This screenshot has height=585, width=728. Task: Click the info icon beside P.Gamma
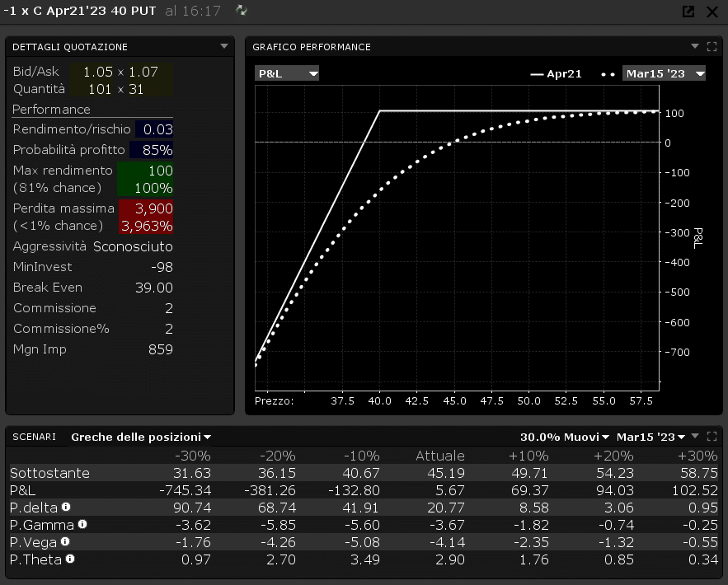click(80, 524)
